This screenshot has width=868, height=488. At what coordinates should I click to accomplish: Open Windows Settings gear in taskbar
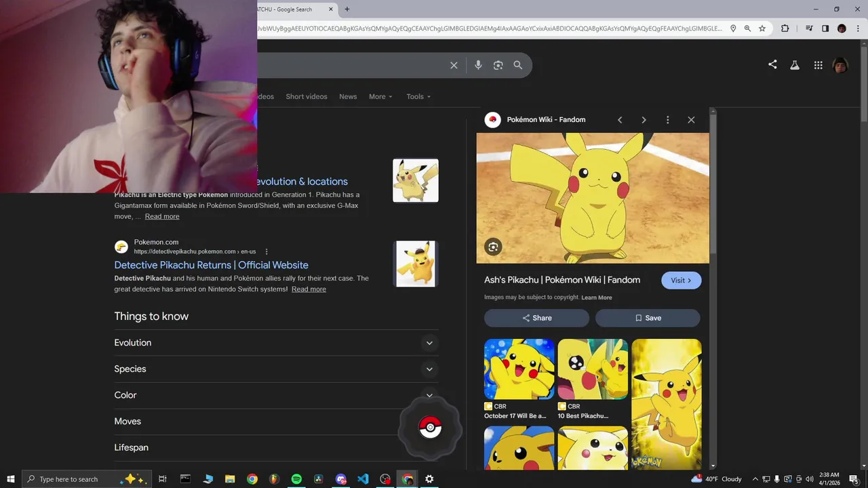[429, 479]
